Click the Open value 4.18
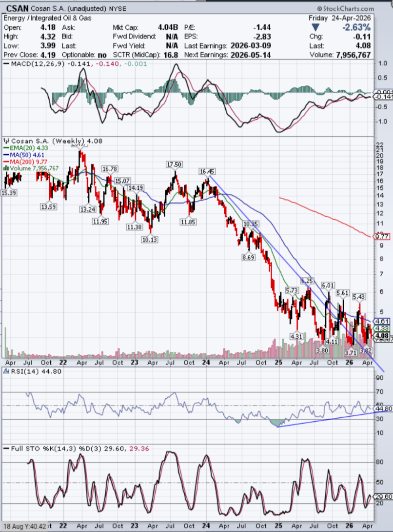 (48, 27)
